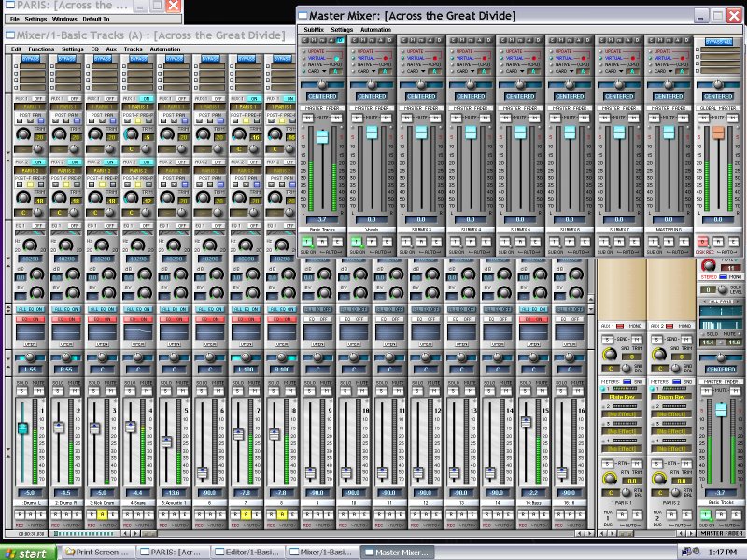Click the red Disk Rec button on Global Master
The image size is (747, 560).
point(703,242)
